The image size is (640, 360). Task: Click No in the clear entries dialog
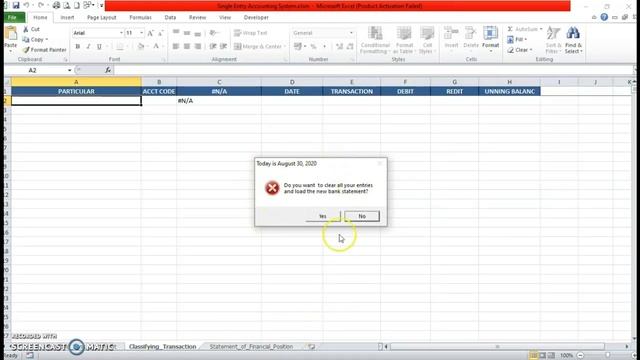click(x=362, y=216)
